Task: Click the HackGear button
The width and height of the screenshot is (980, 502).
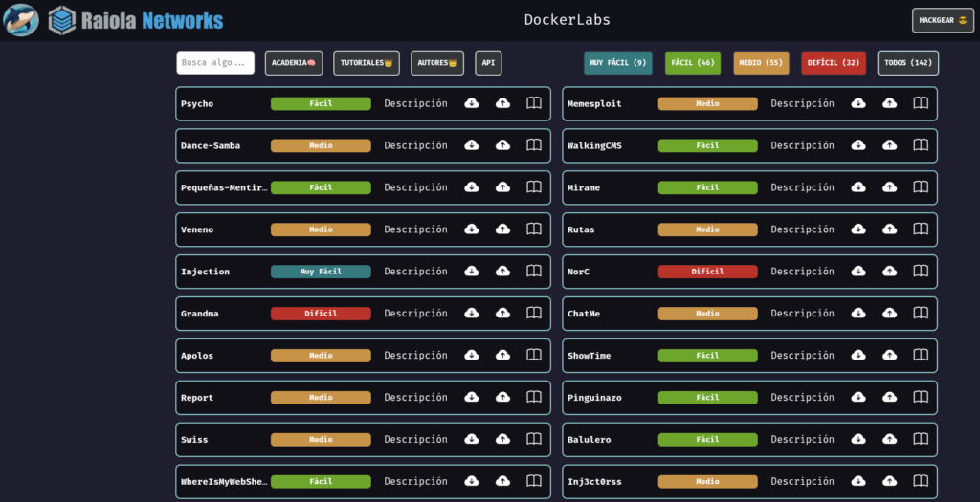Action: tap(943, 20)
